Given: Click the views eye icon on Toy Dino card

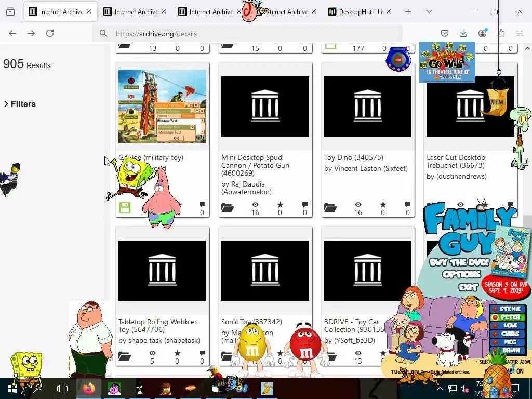Looking at the screenshot, I should (x=358, y=205).
